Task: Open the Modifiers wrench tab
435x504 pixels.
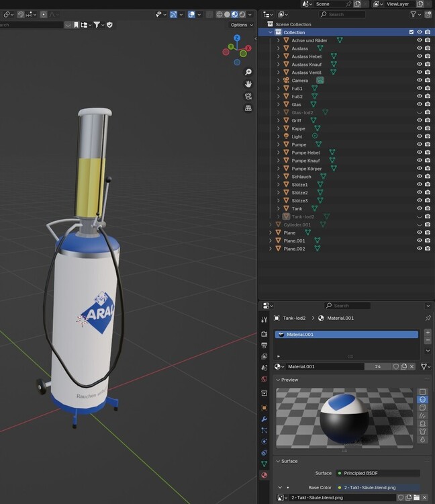Action: tap(264, 419)
